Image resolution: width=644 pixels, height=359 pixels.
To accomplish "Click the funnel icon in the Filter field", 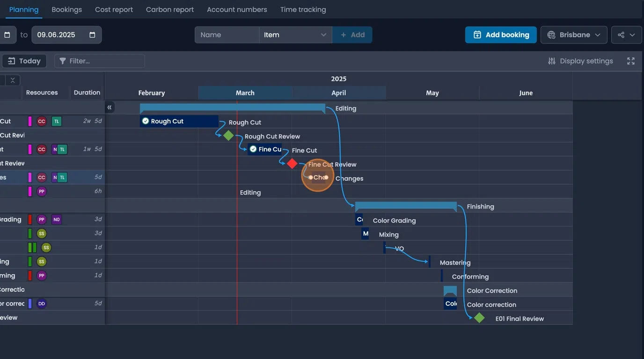I will coord(63,61).
